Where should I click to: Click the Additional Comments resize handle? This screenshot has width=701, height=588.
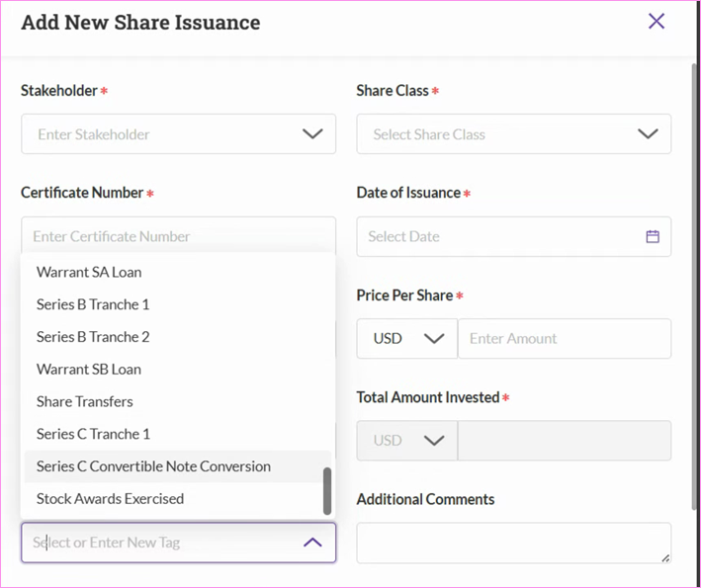(x=665, y=558)
